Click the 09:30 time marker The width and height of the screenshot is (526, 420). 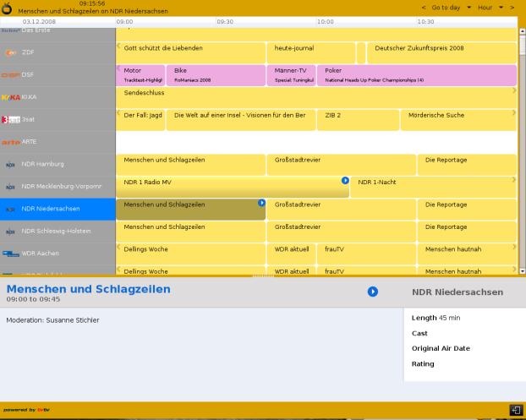pos(225,21)
